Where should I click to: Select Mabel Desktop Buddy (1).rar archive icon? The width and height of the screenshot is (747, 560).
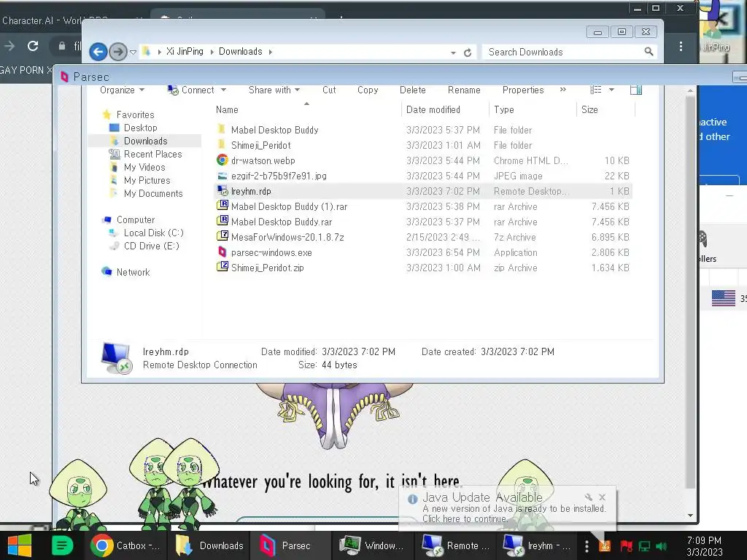click(x=222, y=206)
